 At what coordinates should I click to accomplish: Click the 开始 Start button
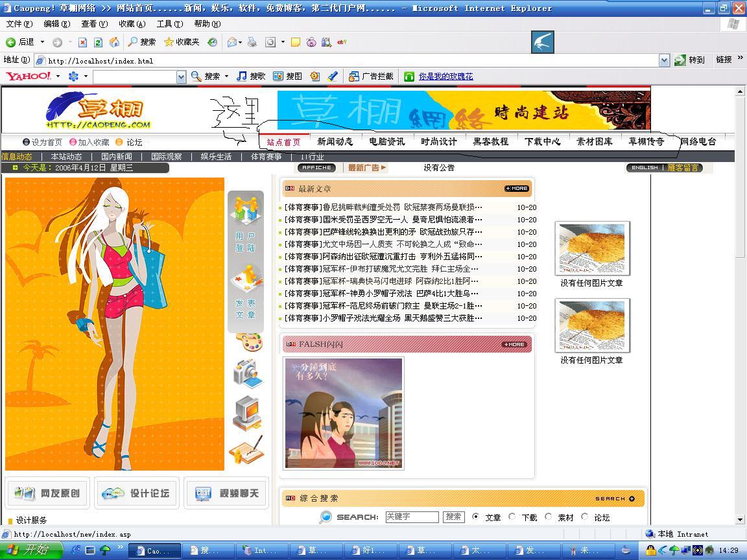31,550
